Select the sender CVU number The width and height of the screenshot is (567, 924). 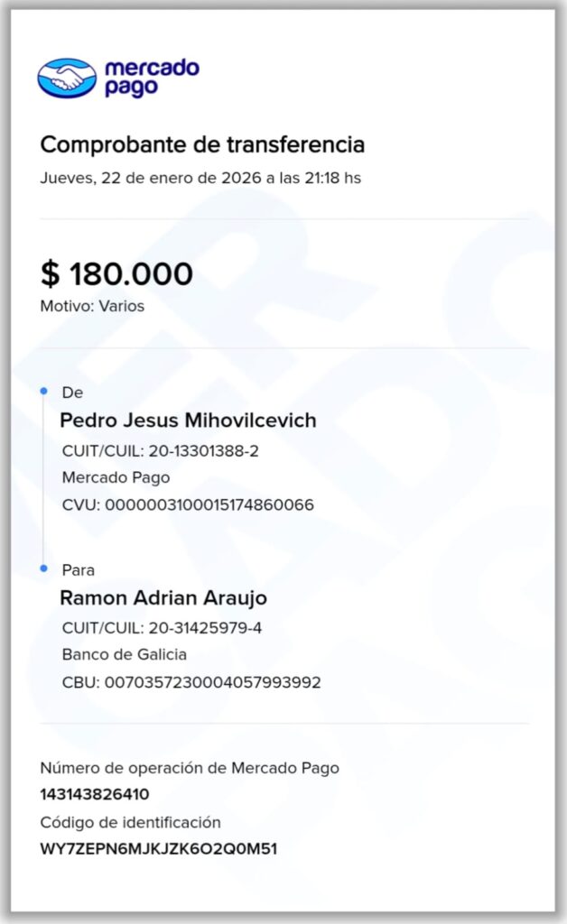click(x=188, y=504)
